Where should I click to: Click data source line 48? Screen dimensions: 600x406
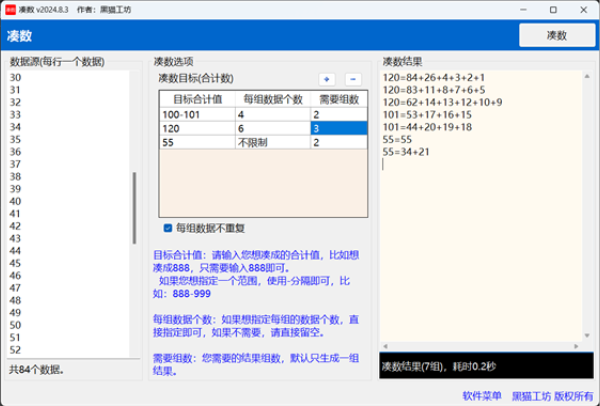[x=15, y=300]
